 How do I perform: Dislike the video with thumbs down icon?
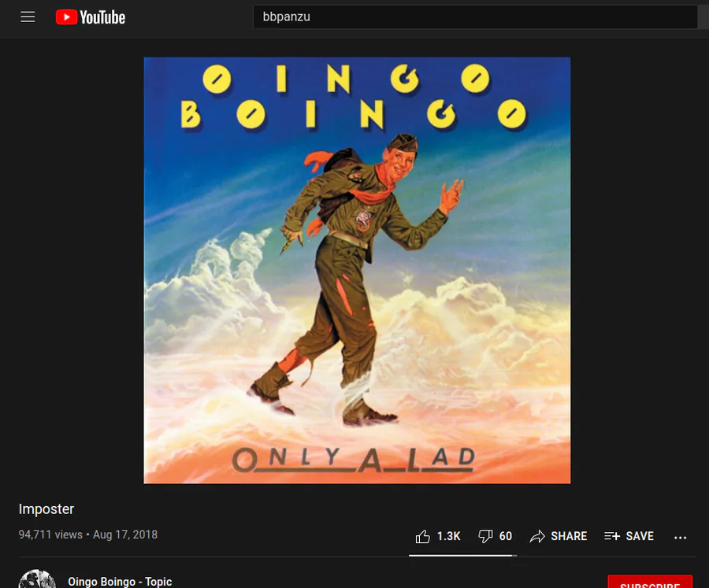click(485, 537)
